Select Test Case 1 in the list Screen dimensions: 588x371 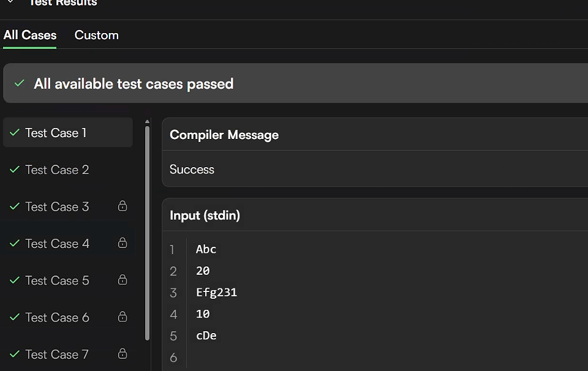pos(56,133)
